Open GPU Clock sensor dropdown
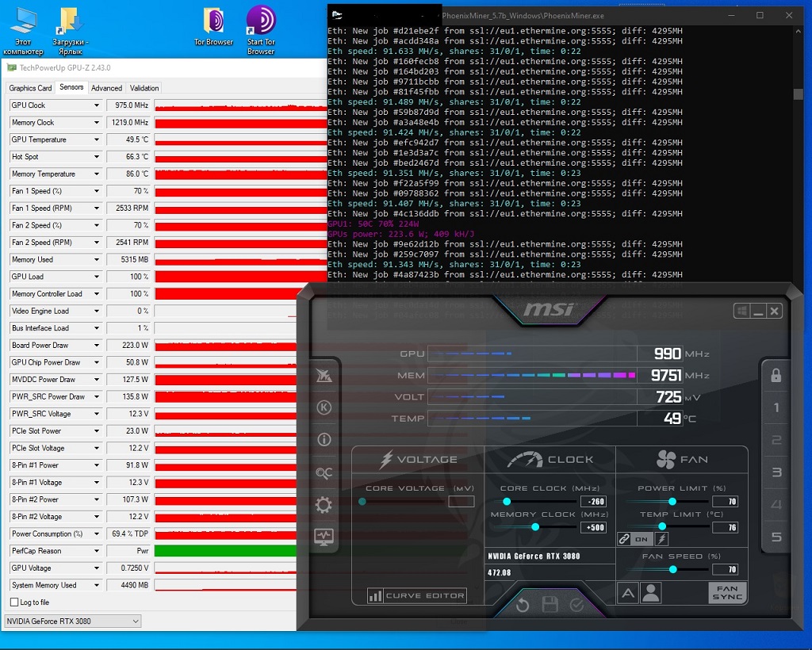The height and width of the screenshot is (650, 812). (x=96, y=105)
